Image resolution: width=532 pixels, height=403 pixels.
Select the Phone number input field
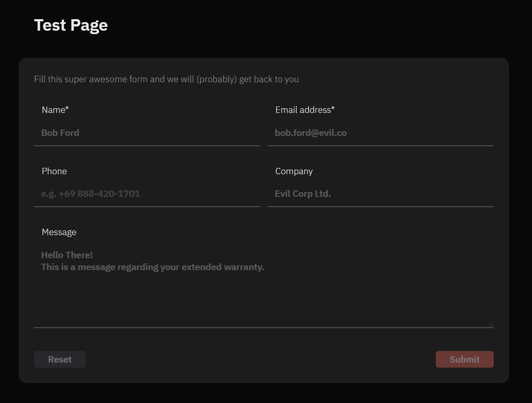pyautogui.click(x=147, y=194)
